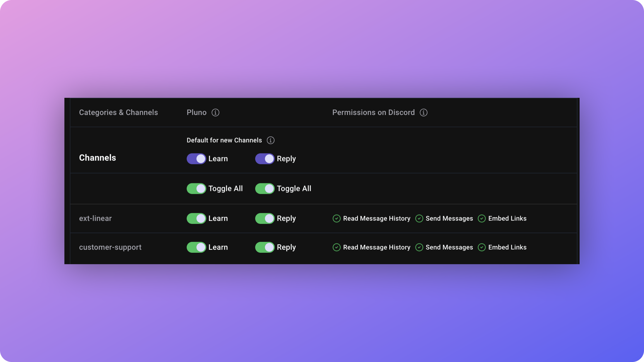This screenshot has width=644, height=362.
Task: Switch off the Learn Toggle All control
Action: (x=196, y=189)
